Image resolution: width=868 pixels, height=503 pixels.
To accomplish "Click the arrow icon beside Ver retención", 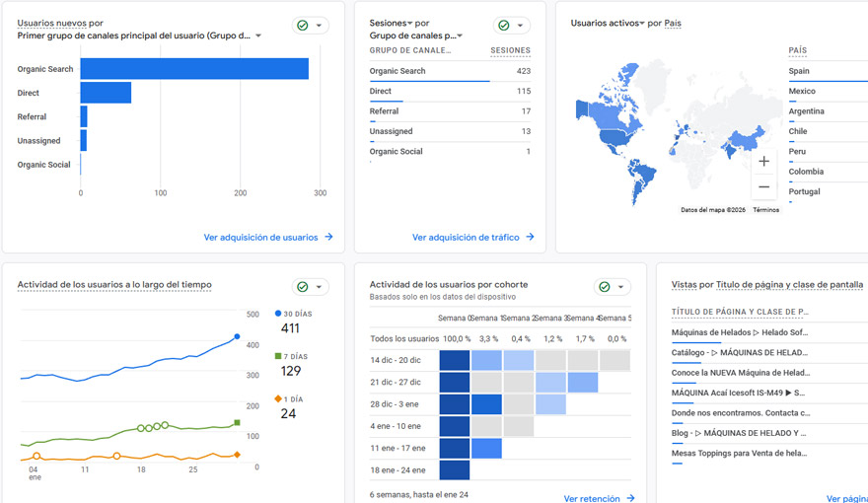I will 631,499.
